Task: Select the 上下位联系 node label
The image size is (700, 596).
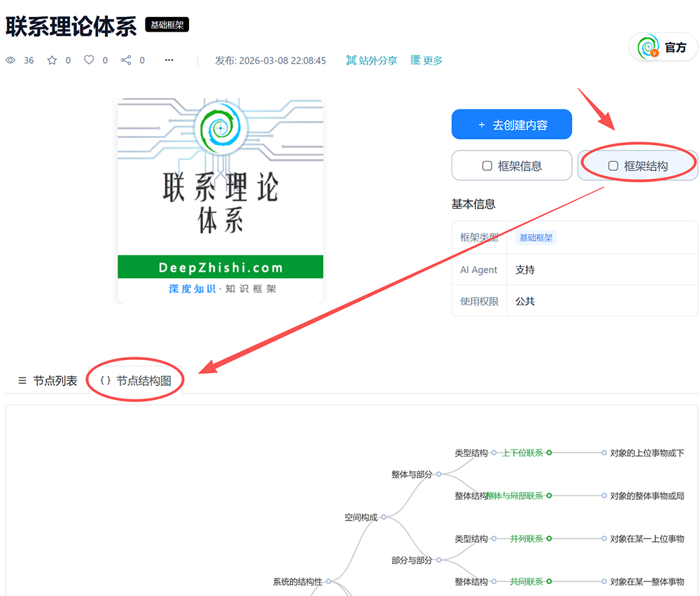Action: pos(522,453)
